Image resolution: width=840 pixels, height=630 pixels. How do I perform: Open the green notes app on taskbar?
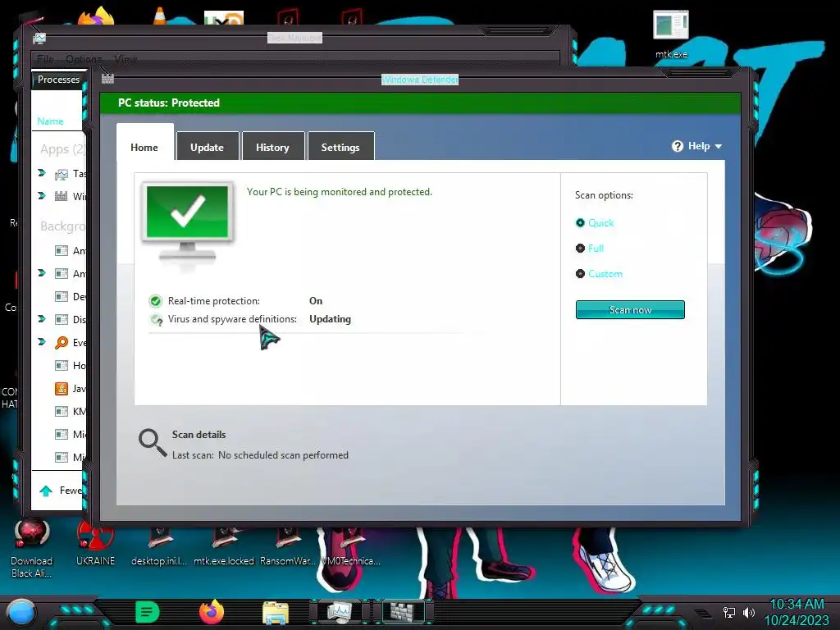[148, 612]
